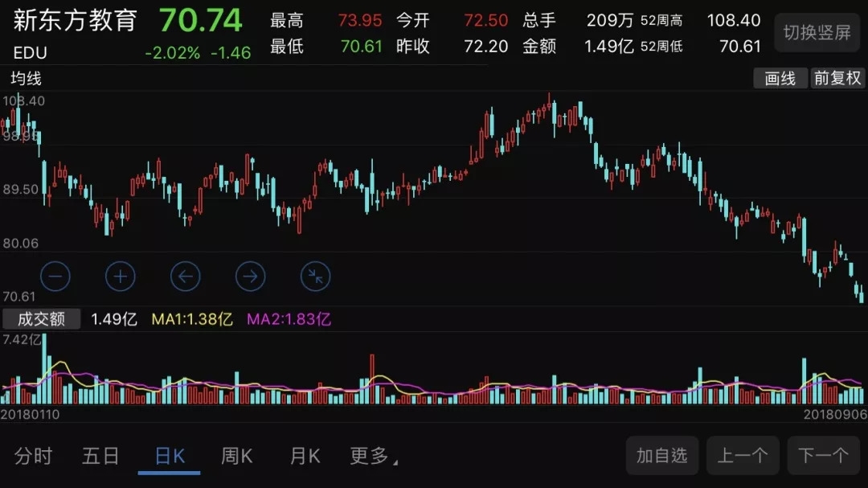Zoom in the chart with the plus icon
The width and height of the screenshot is (868, 488).
click(x=120, y=276)
